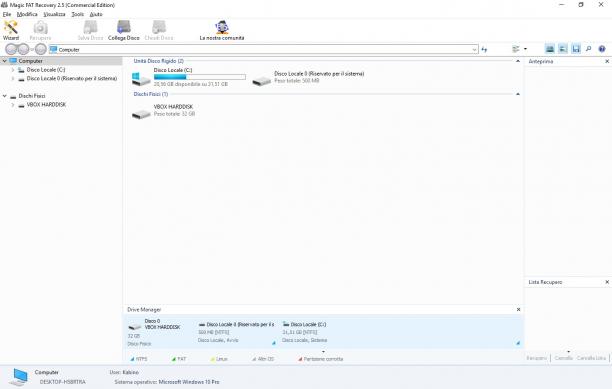Click the Cancella button
612x389 pixels.
tap(564, 358)
